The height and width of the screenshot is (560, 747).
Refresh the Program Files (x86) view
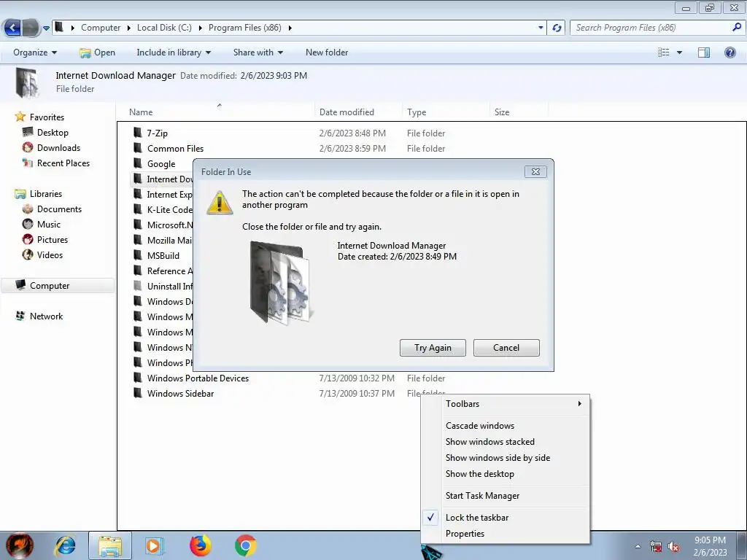[557, 28]
